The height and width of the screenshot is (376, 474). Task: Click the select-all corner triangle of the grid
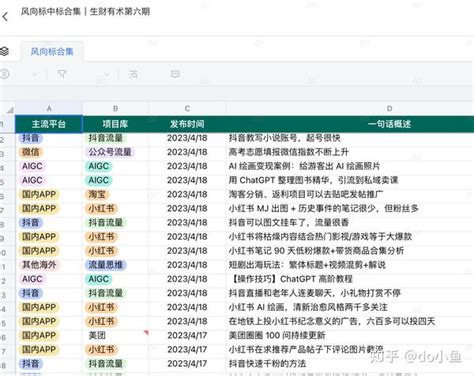pyautogui.click(x=10, y=110)
